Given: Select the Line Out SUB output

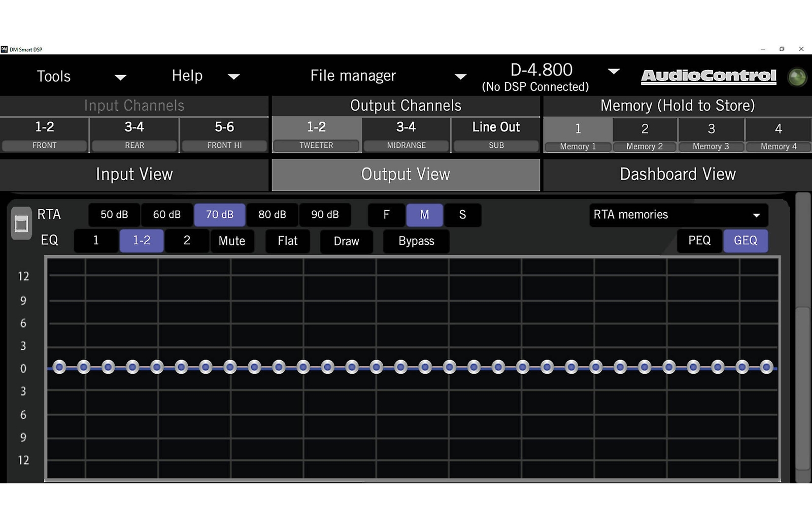Looking at the screenshot, I should point(496,135).
